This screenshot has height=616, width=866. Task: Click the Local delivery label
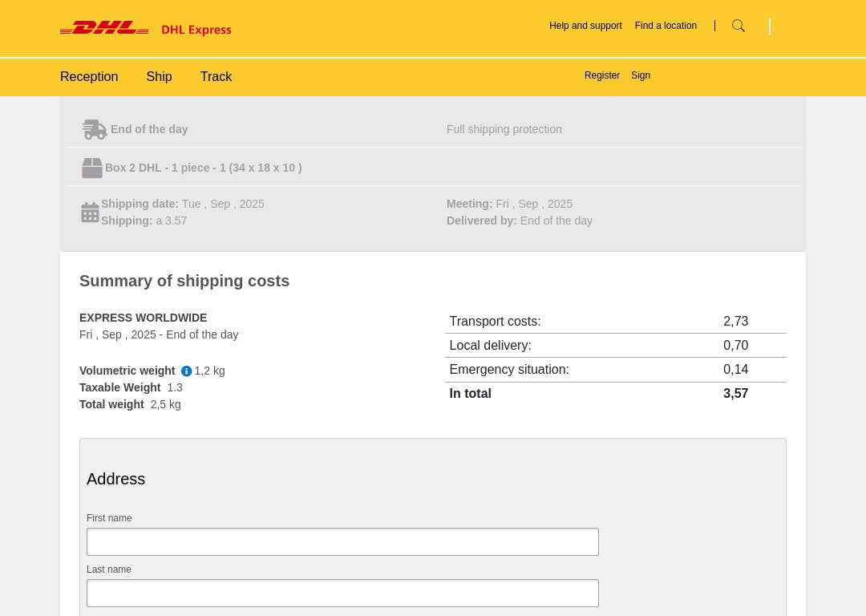point(491,345)
